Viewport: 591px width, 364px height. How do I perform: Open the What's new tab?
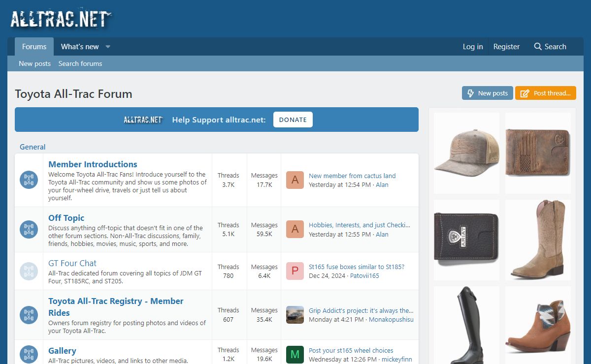tap(80, 47)
